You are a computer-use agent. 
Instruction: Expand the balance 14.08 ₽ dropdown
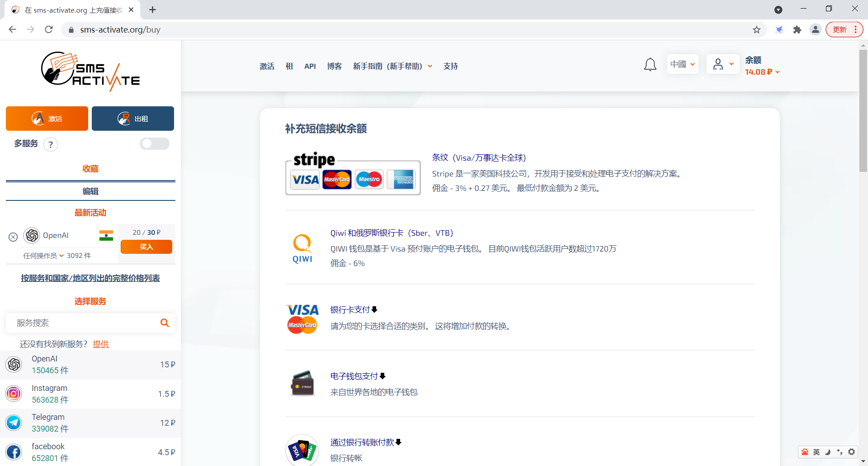763,72
